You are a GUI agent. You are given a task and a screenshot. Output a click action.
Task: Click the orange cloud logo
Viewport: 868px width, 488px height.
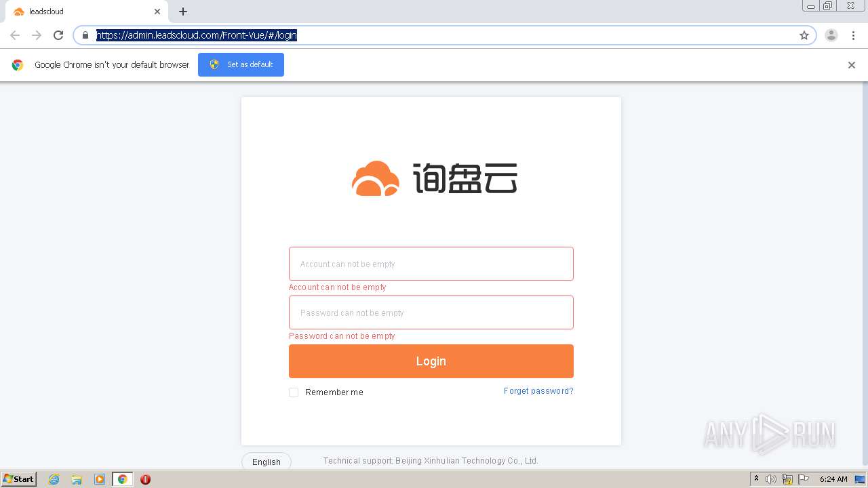coord(376,179)
